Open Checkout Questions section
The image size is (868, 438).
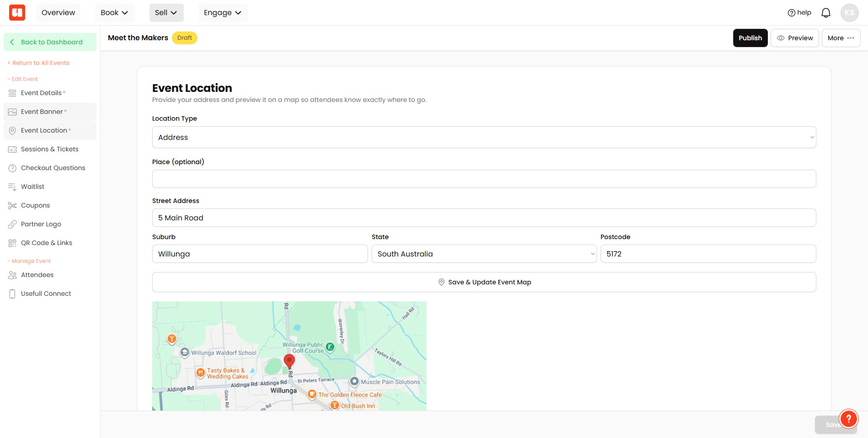pyautogui.click(x=50, y=168)
